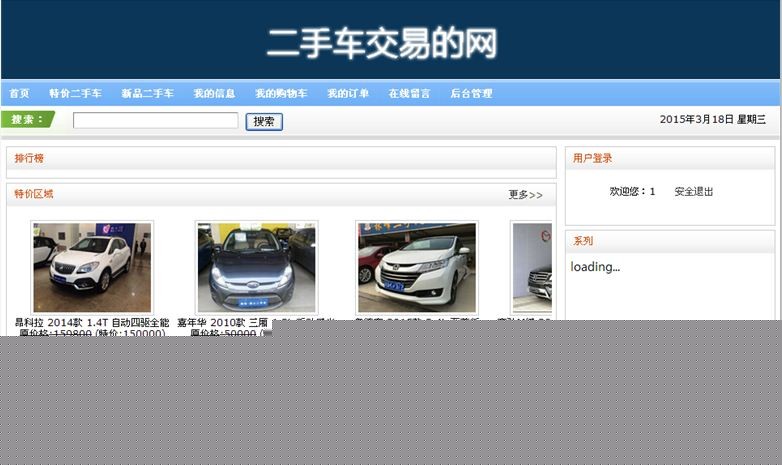
Task: Go to 特价二手车 in navigation bar
Action: (x=75, y=93)
